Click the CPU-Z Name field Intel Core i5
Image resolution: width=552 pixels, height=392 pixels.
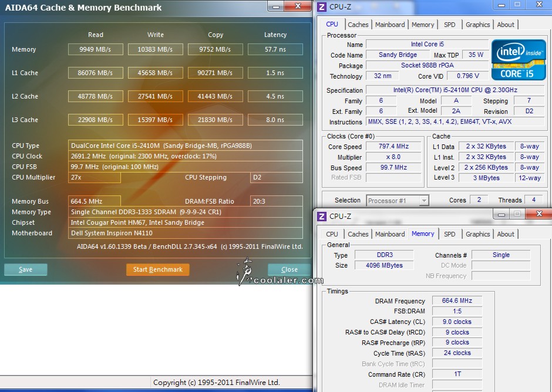(428, 44)
